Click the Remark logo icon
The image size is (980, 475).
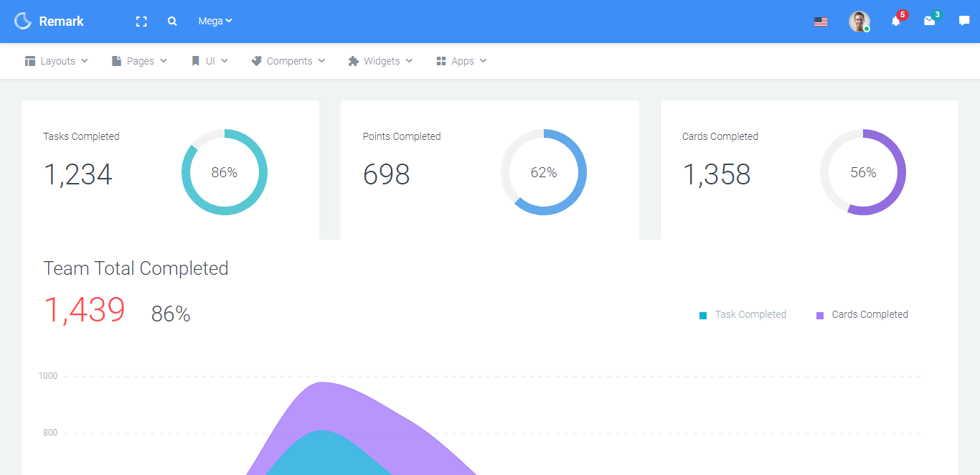pyautogui.click(x=23, y=21)
